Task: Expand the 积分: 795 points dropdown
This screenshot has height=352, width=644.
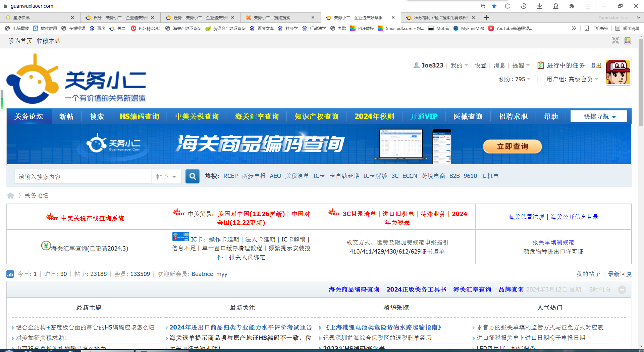Action: (x=515, y=79)
